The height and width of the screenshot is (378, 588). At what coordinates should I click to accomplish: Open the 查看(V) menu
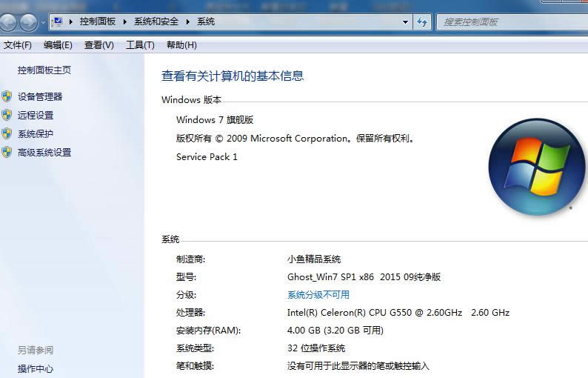tap(99, 45)
